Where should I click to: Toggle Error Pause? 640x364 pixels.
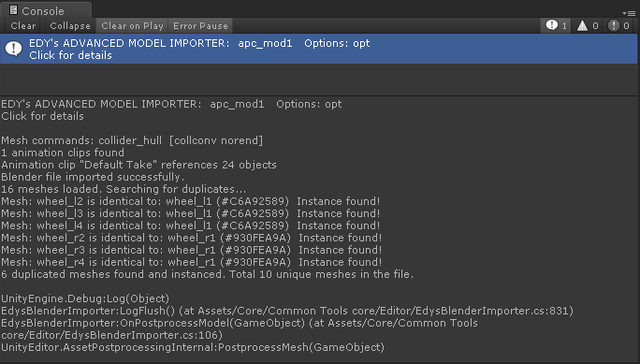pos(200,25)
